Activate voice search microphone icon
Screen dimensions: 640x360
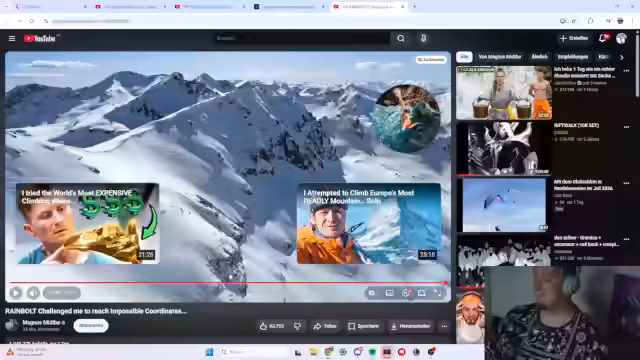[x=423, y=38]
